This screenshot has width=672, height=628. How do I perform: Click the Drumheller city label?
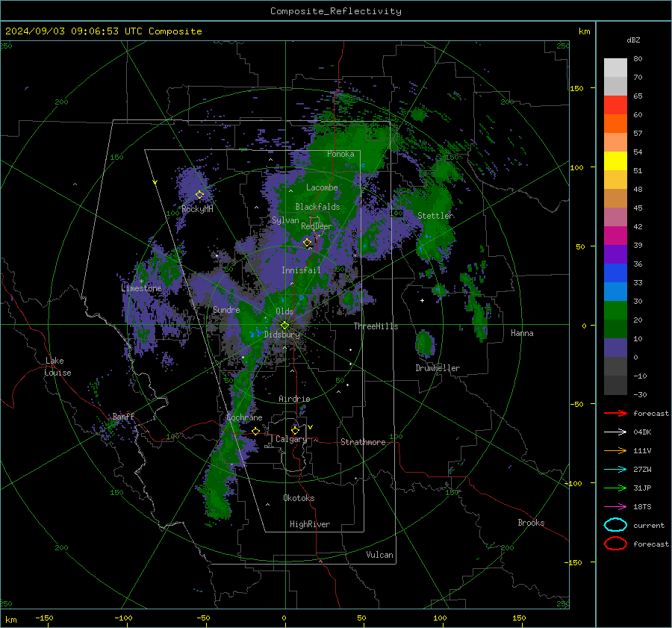438,368
